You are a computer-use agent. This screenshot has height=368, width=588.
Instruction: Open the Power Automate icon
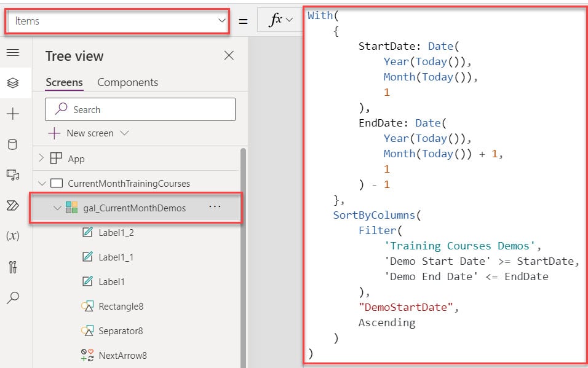point(12,205)
